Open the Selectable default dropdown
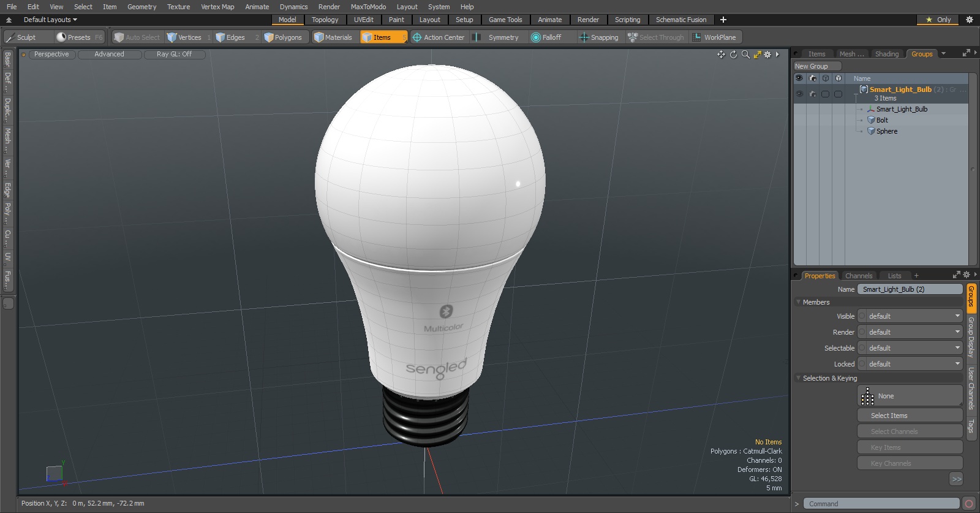The image size is (980, 513). click(x=914, y=348)
